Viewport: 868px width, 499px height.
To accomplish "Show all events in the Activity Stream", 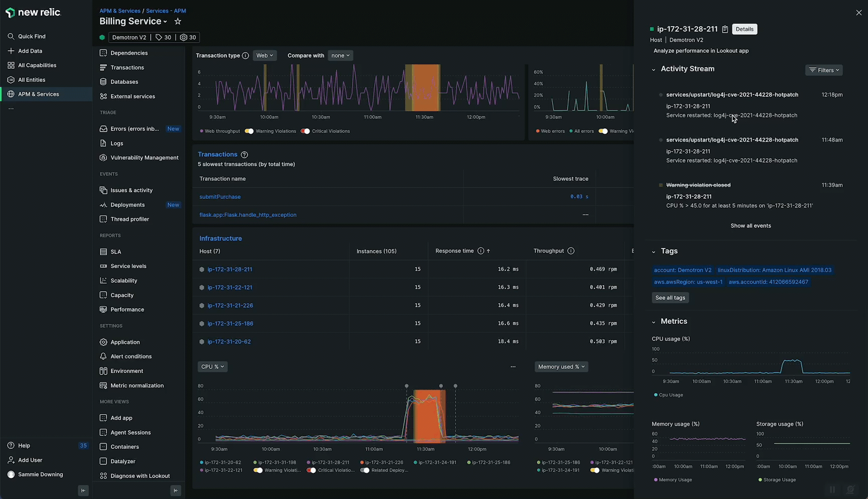I will point(750,225).
